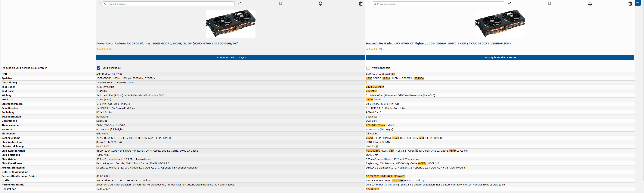This screenshot has height=193, width=644.
Task: Select value '+45MHz Boost, +156MHz Game'
Action: (115, 83)
